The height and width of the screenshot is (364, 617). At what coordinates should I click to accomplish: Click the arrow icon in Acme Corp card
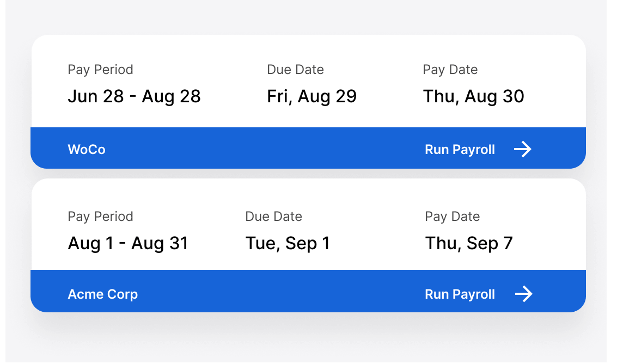tap(524, 294)
